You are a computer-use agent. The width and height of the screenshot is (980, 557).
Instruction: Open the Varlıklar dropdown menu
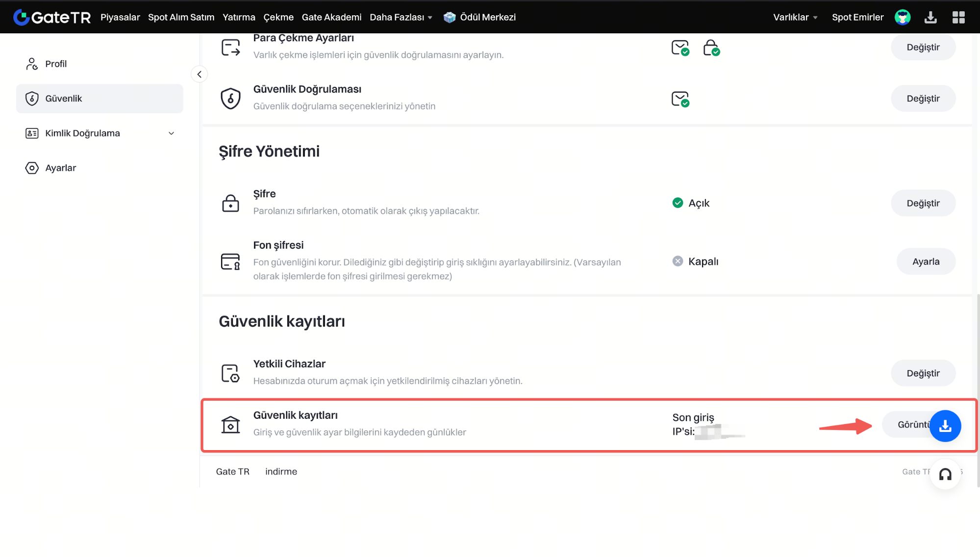coord(795,17)
